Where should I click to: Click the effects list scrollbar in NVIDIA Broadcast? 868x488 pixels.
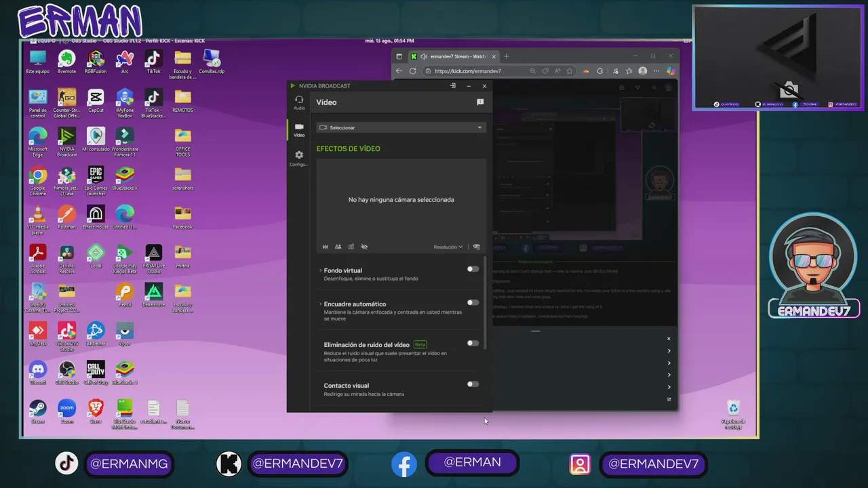point(485,302)
